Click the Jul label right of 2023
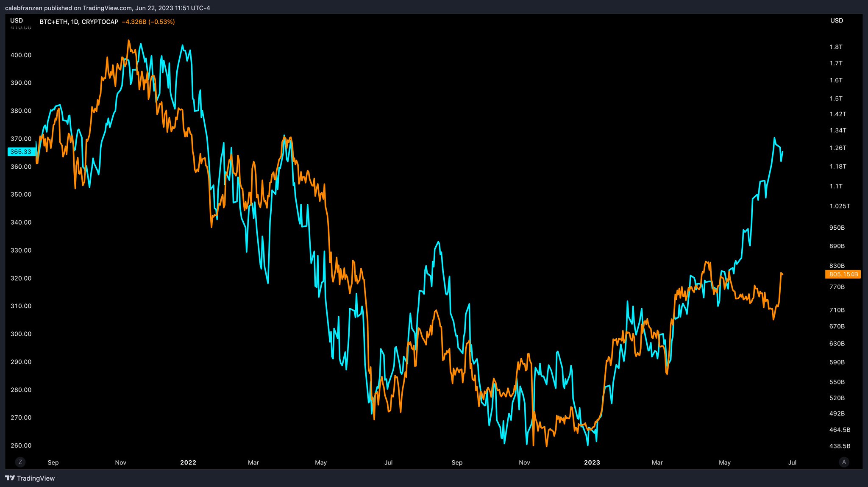Image resolution: width=868 pixels, height=487 pixels. point(792,462)
